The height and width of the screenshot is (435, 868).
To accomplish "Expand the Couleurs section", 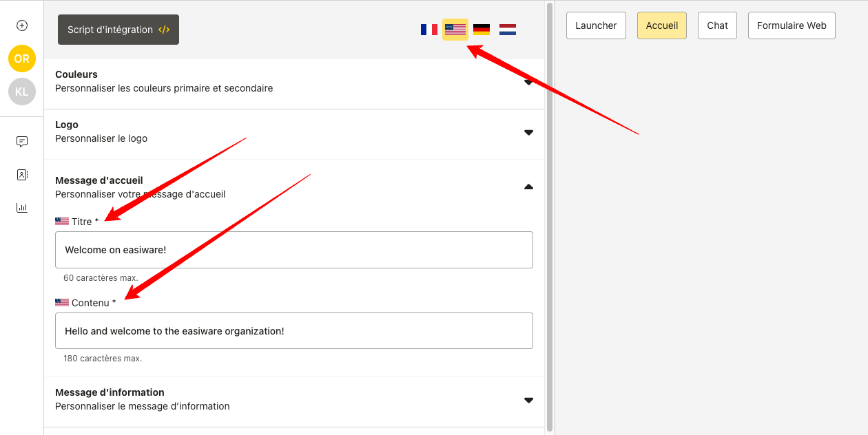I will (x=528, y=82).
